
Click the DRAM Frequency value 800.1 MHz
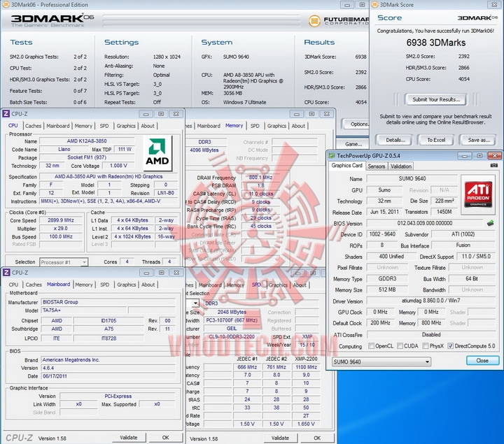pos(260,177)
